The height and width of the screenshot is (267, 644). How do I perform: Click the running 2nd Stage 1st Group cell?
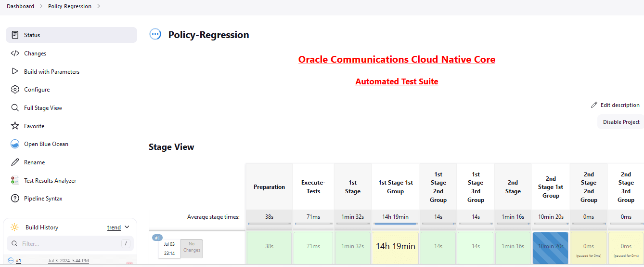tap(551, 248)
